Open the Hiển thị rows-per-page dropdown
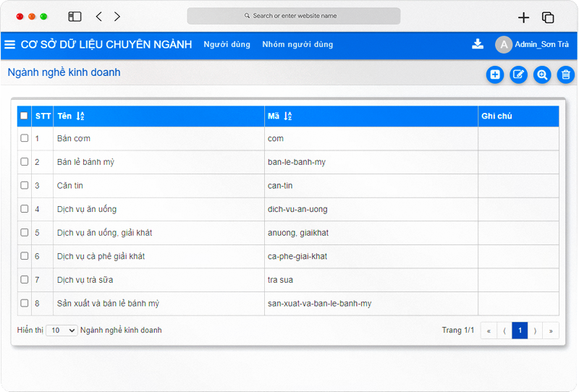Image resolution: width=579 pixels, height=392 pixels. pos(62,331)
